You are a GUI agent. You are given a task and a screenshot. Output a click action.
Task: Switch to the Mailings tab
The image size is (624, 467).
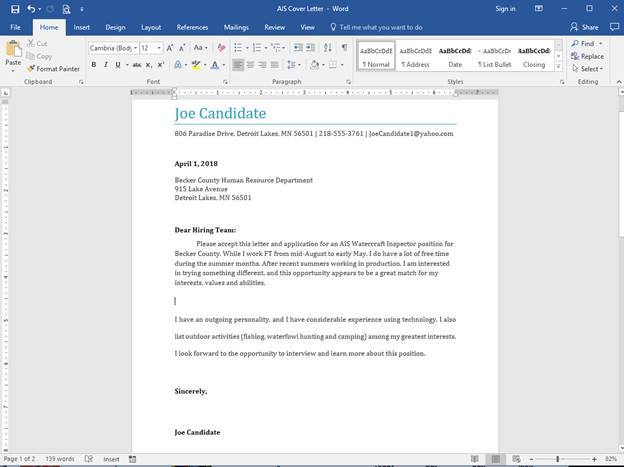236,27
